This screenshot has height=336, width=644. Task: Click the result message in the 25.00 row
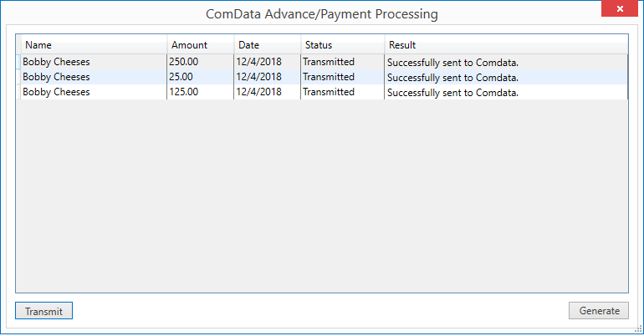click(452, 78)
